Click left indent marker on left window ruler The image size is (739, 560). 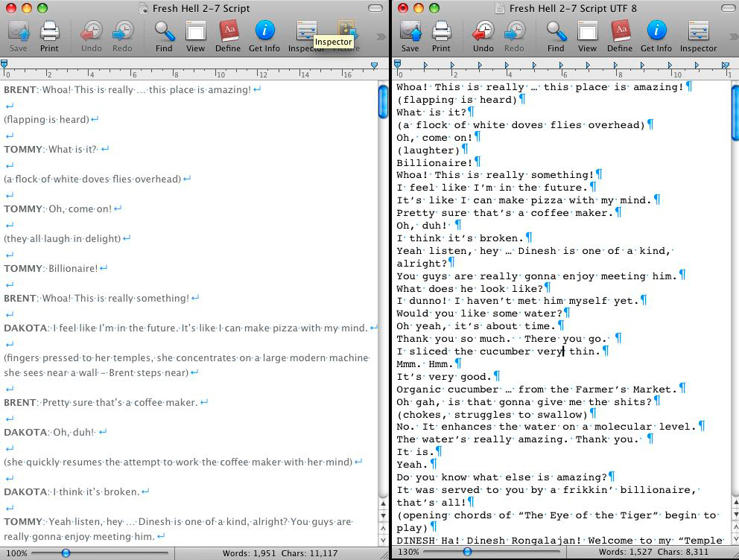[4, 63]
